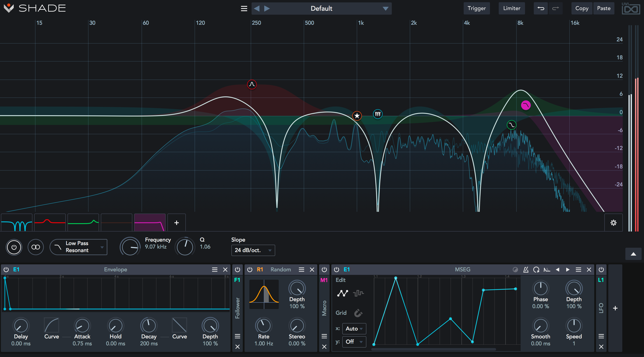Select the magenta low pass band tab
The image size is (644, 357).
tap(150, 222)
